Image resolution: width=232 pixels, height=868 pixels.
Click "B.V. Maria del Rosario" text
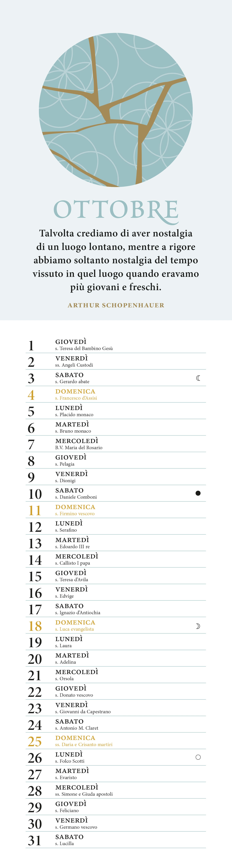79,447
